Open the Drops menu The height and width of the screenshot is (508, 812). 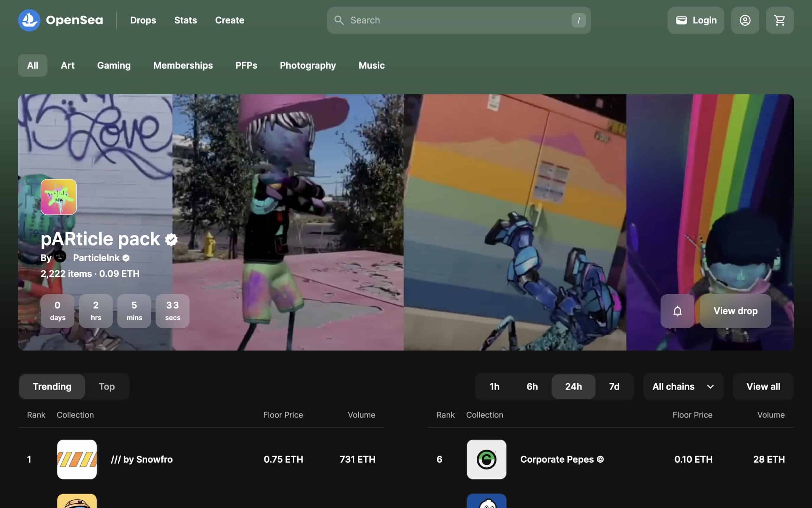(x=143, y=20)
